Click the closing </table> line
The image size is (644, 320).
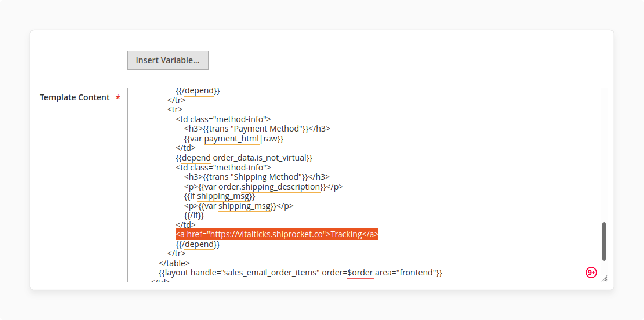click(x=174, y=263)
